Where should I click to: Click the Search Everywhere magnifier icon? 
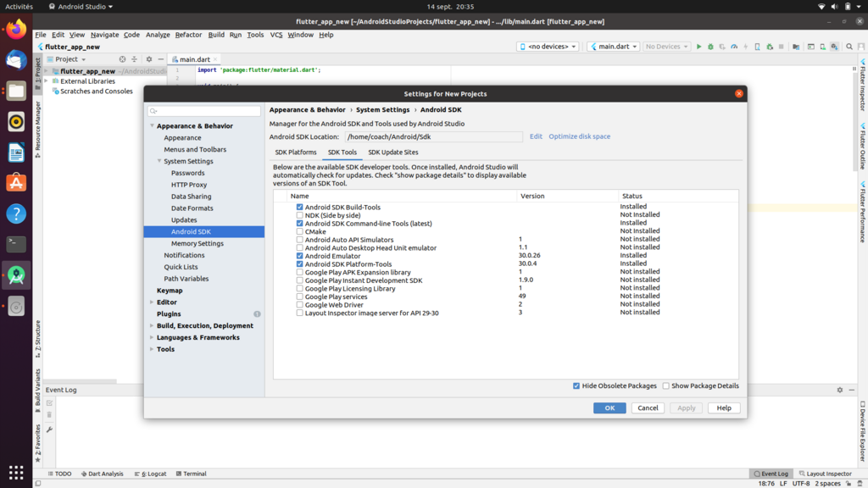point(849,47)
